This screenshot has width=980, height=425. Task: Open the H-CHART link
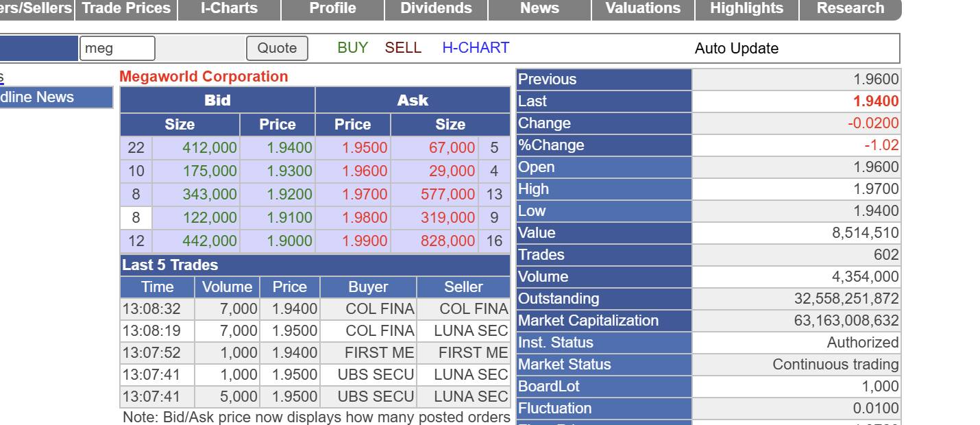point(476,48)
